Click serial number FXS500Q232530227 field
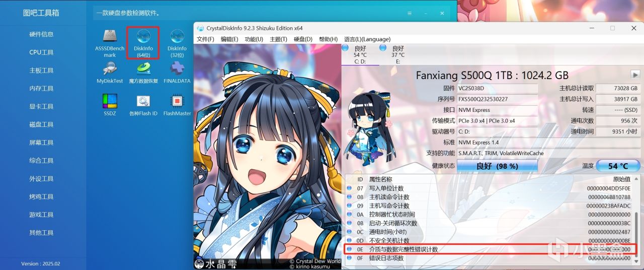Viewport: 644px width, 270px height. click(x=497, y=99)
